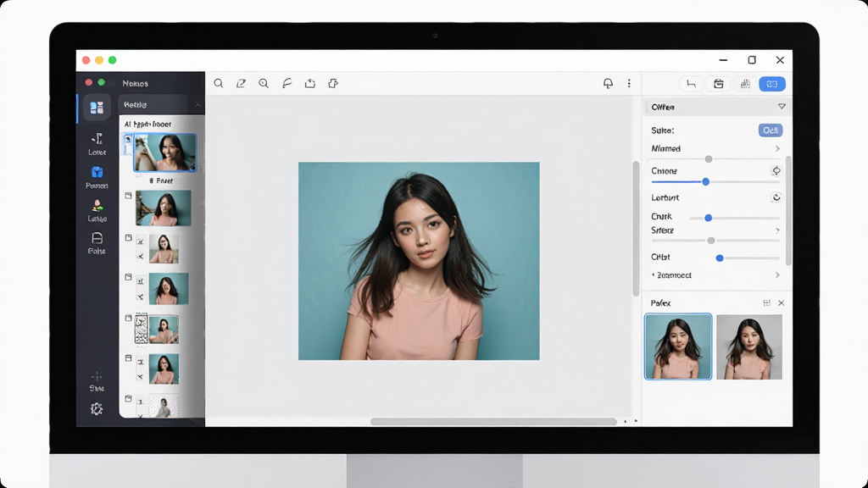Open the share/export icon in toolbar

[x=310, y=83]
